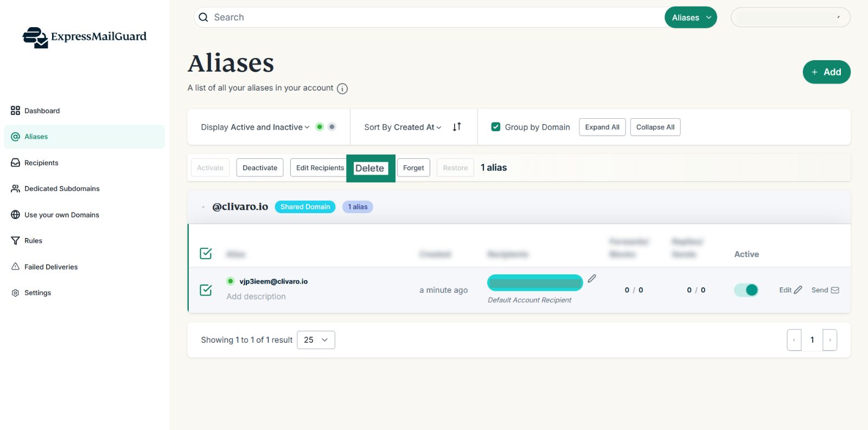Uncheck the Group by Domain checkbox
This screenshot has width=868, height=430.
pyautogui.click(x=495, y=127)
